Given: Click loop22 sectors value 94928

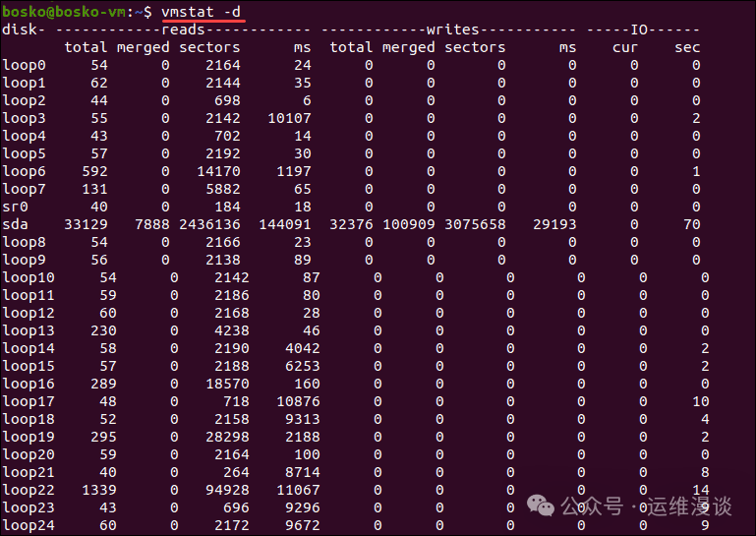Looking at the screenshot, I should (x=227, y=490).
